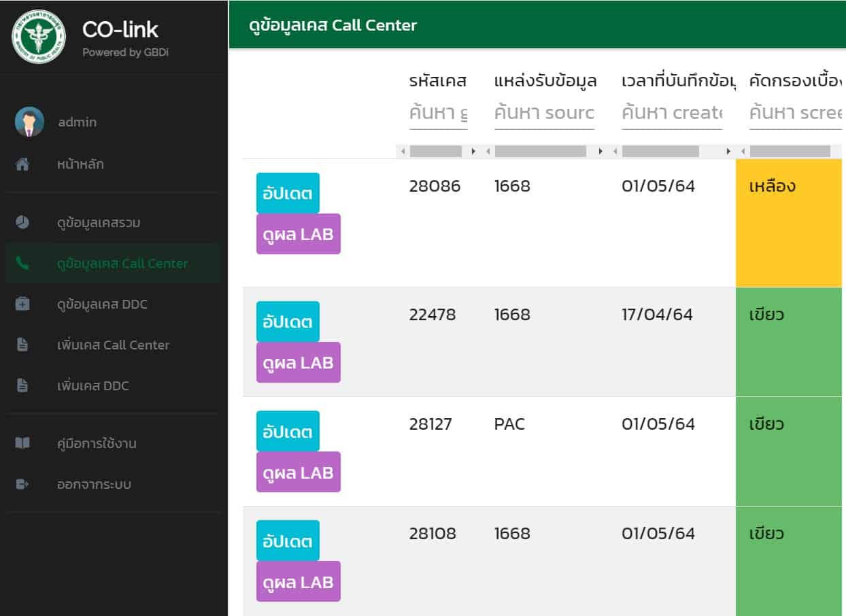Click the เวลาที่บันทึก created search field

tap(671, 113)
